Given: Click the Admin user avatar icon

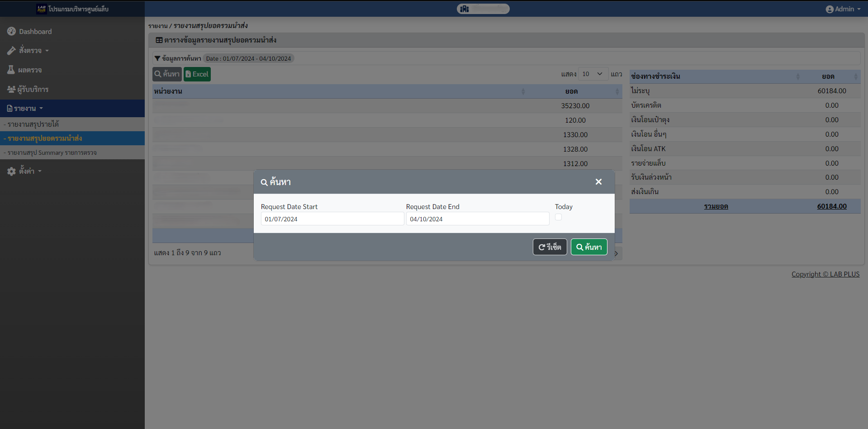Looking at the screenshot, I should click(x=829, y=9).
